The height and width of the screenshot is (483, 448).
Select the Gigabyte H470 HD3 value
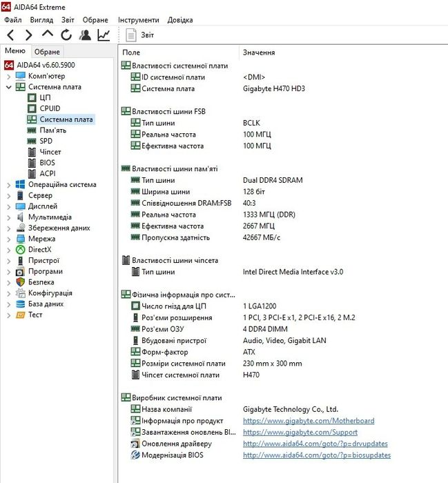(x=274, y=89)
